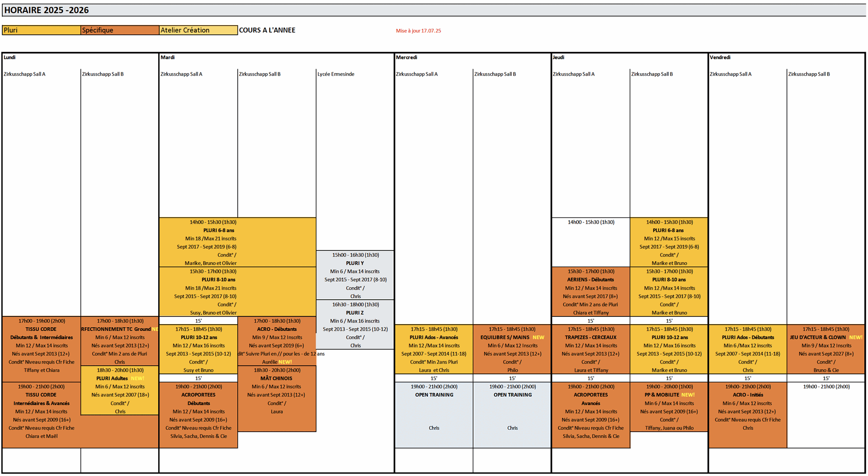The width and height of the screenshot is (868, 476).
Task: Click Condit° Min 2 ans de Pluri under AERIENS
Action: click(590, 305)
